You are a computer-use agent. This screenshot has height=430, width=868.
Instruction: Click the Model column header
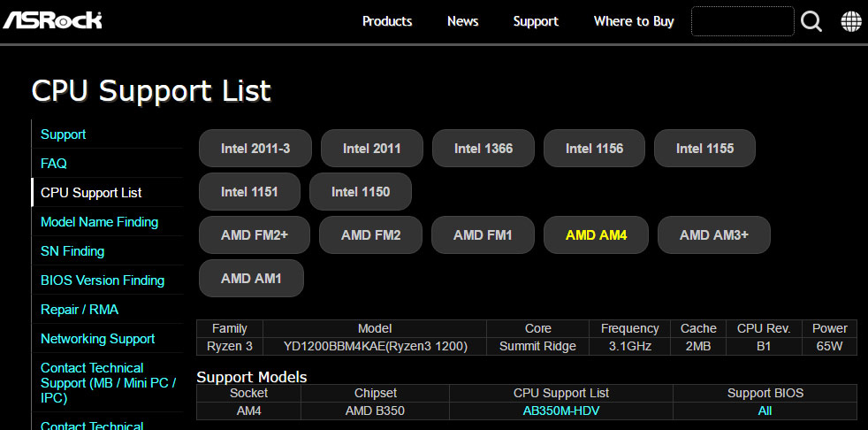(376, 328)
